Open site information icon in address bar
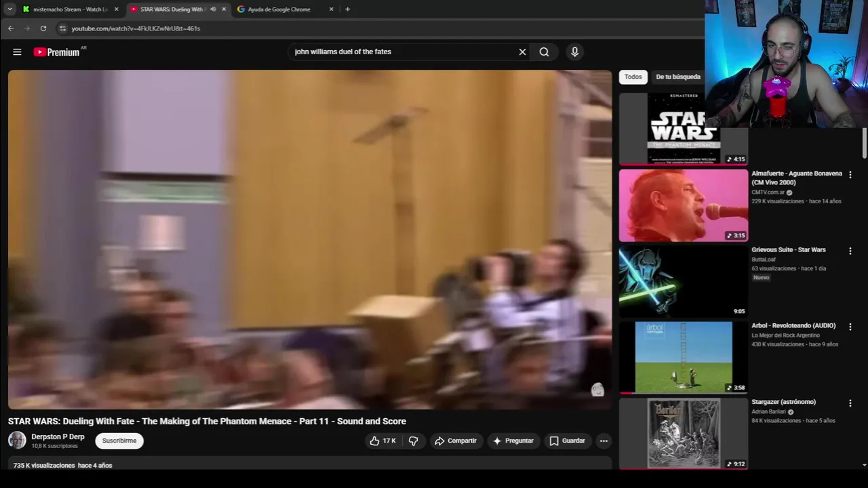868x488 pixels. (x=62, y=28)
